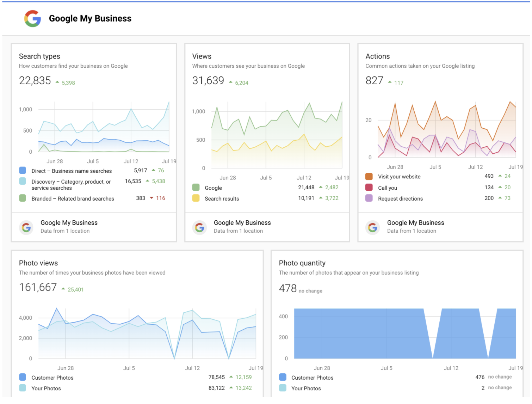Viewport: 532px width, 404px height.
Task: Click the 31,639 total views value
Action: (x=208, y=81)
